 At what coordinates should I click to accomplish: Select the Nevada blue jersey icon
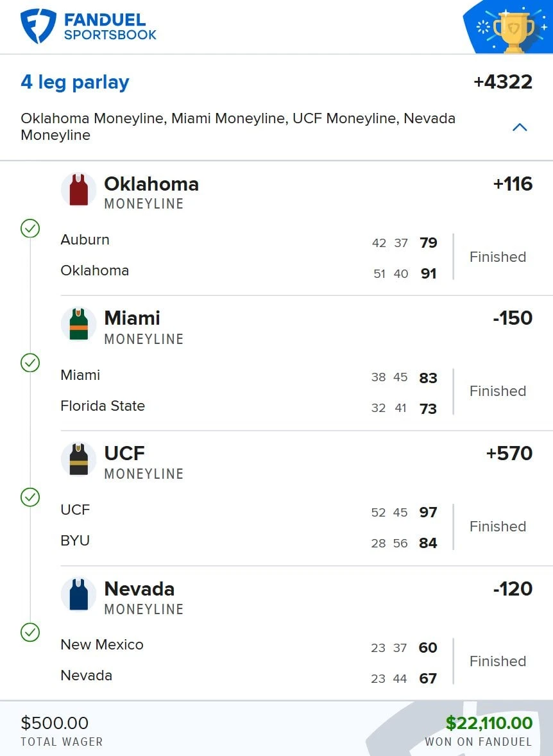pyautogui.click(x=78, y=594)
